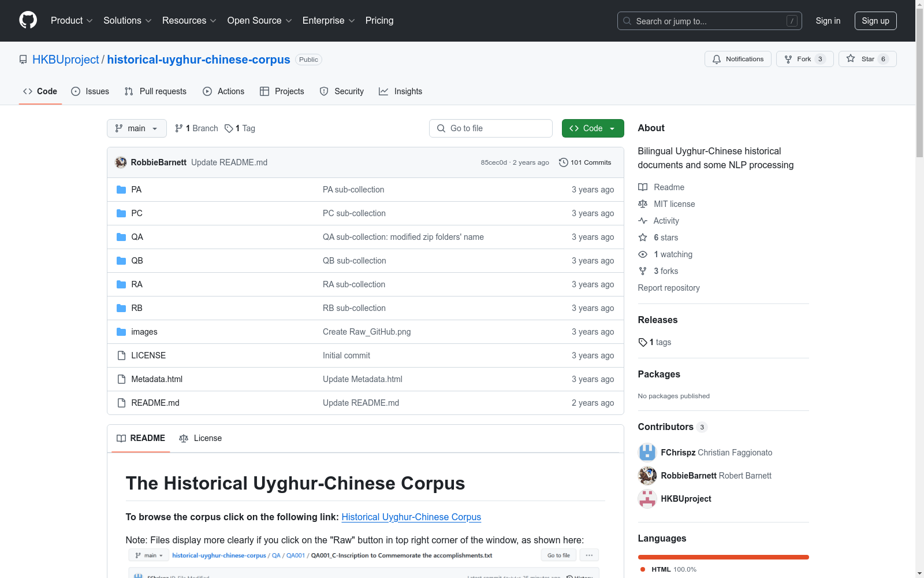Expand the Product menu in header
The width and height of the screenshot is (924, 578).
(72, 20)
